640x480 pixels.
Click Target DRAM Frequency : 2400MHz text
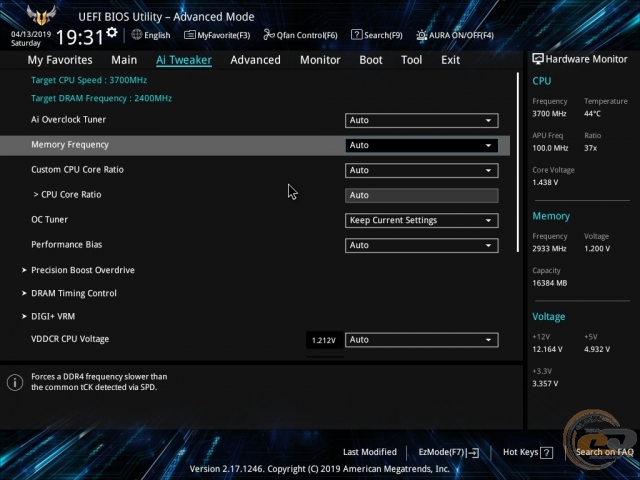pos(101,98)
